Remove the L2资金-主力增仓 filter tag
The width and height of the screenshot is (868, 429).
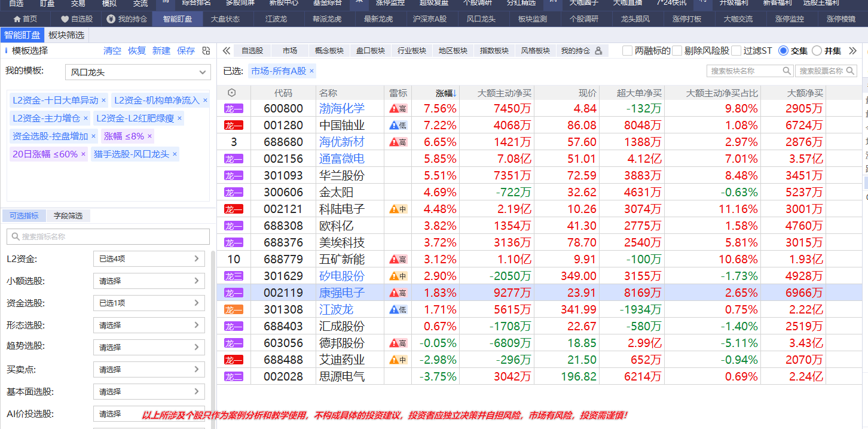point(85,118)
